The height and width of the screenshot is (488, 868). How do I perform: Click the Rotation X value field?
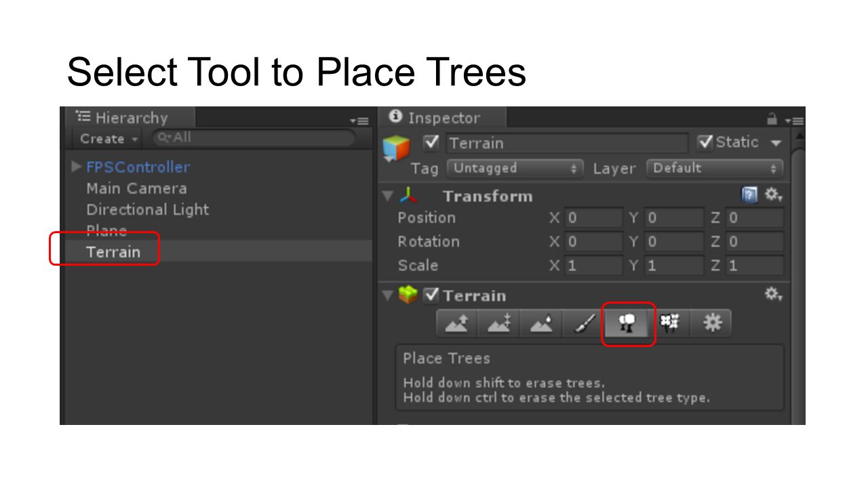pyautogui.click(x=593, y=242)
